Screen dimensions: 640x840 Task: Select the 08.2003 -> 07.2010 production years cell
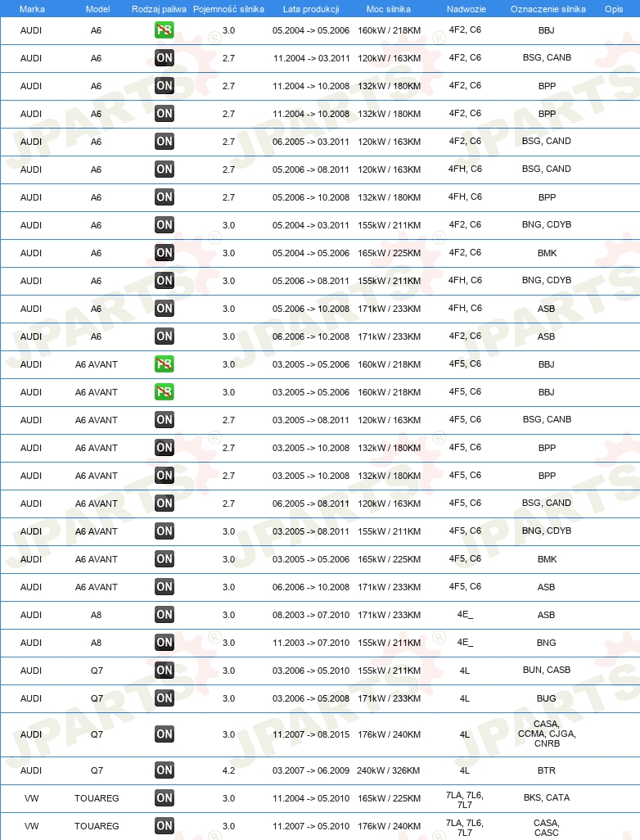pos(311,615)
